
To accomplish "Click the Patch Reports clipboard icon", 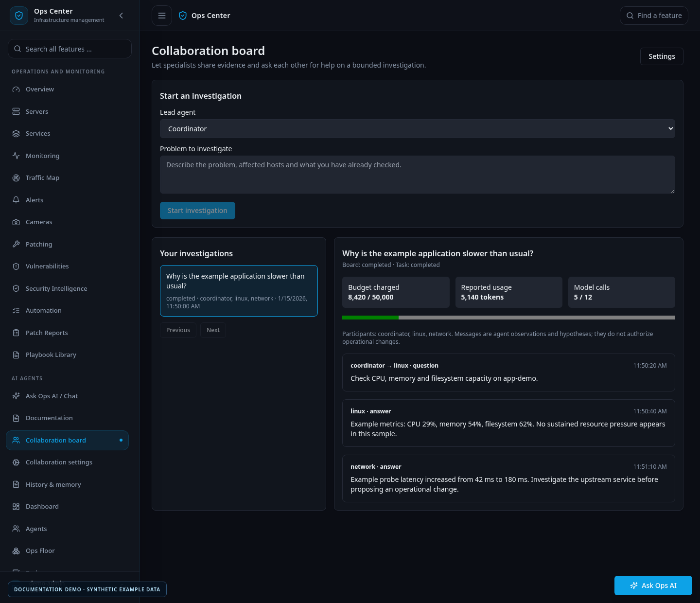I will click(x=16, y=333).
